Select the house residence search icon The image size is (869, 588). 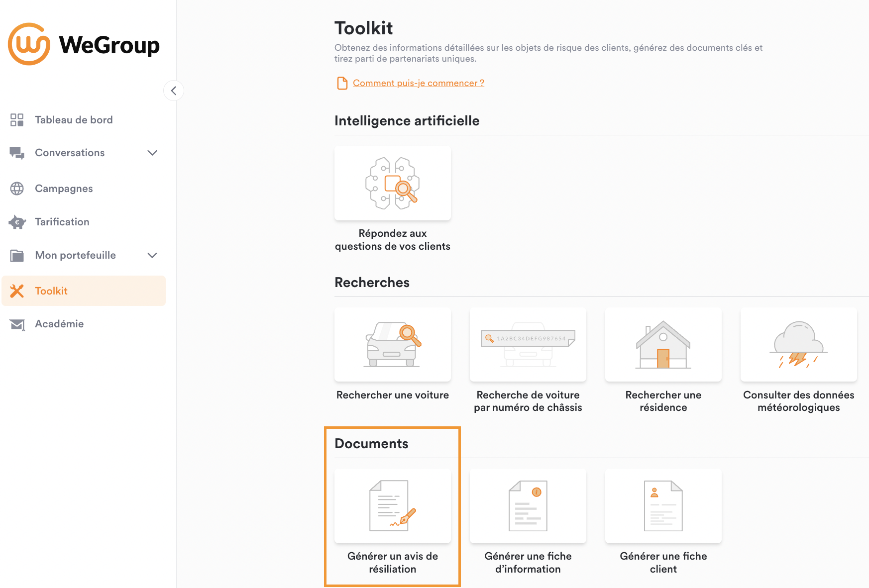point(663,344)
